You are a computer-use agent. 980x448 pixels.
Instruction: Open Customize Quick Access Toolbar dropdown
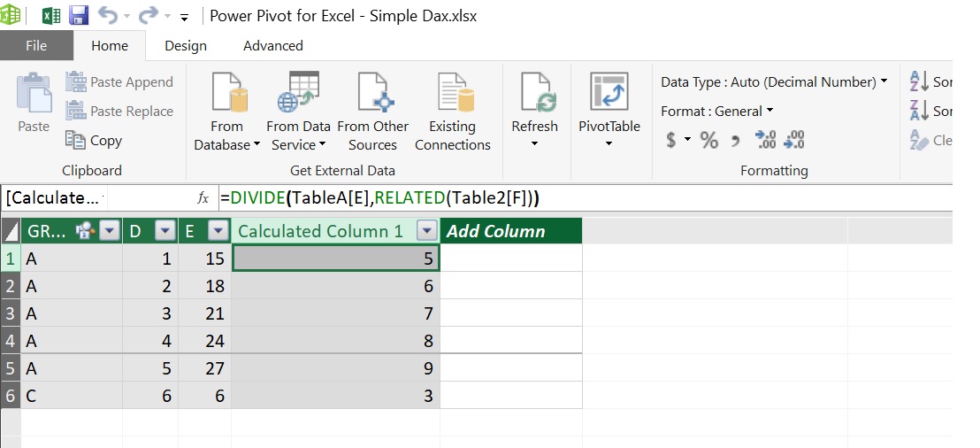[184, 18]
